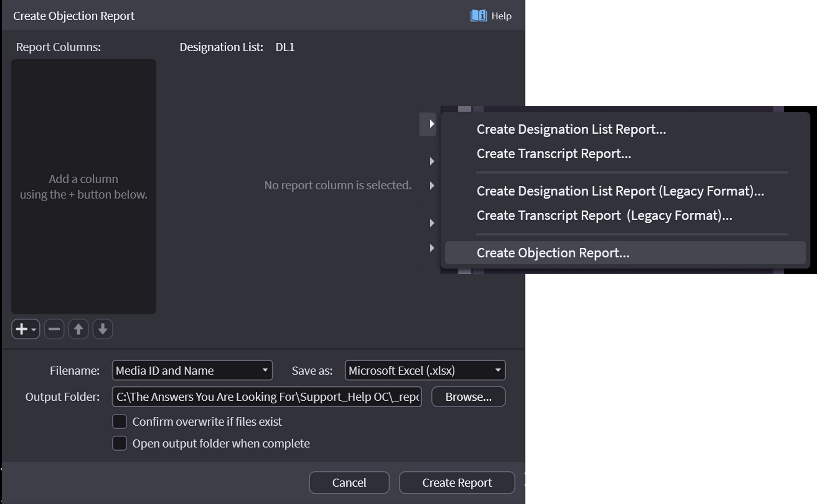The image size is (817, 504).
Task: Click the move column up arrow
Action: pos(78,329)
